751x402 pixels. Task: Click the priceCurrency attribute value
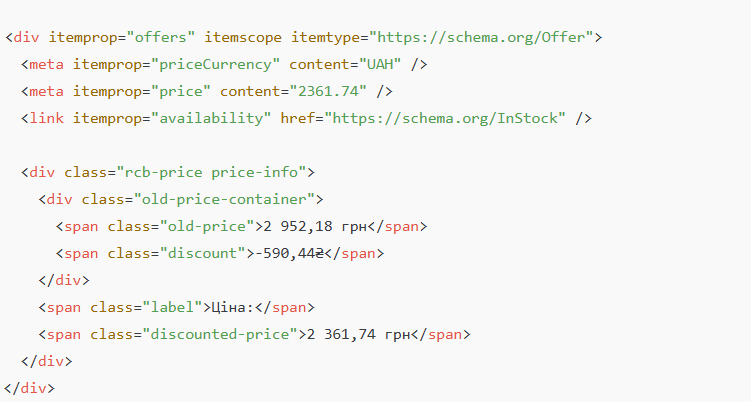[216, 64]
